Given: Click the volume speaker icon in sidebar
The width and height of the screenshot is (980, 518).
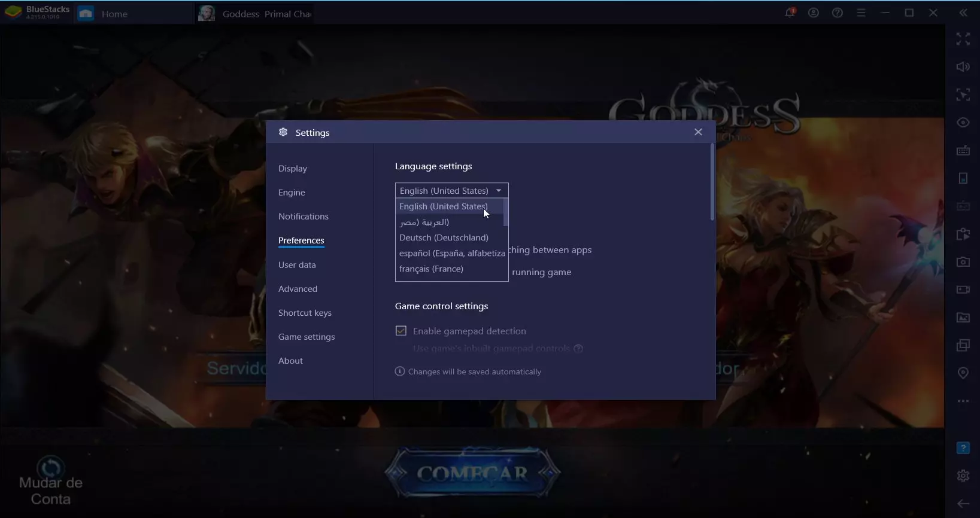Looking at the screenshot, I should (963, 67).
